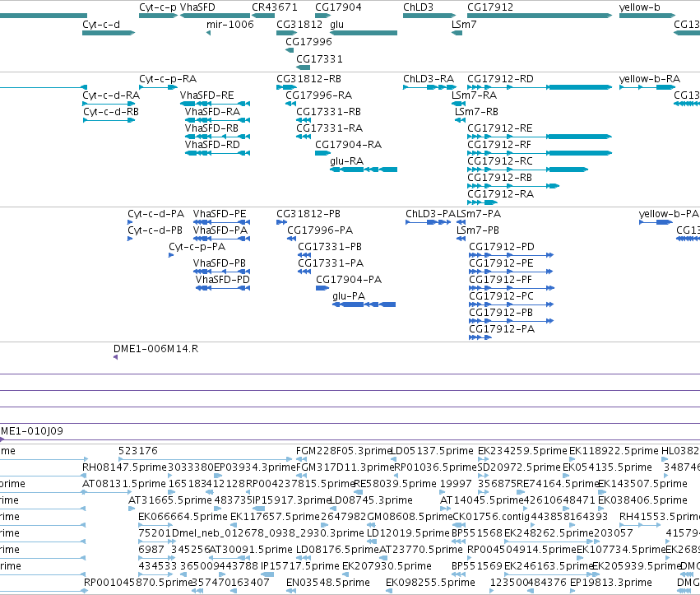Viewport: 700px width, 595px height.
Task: Select EST CK01756.contig label
Action: click(491, 518)
